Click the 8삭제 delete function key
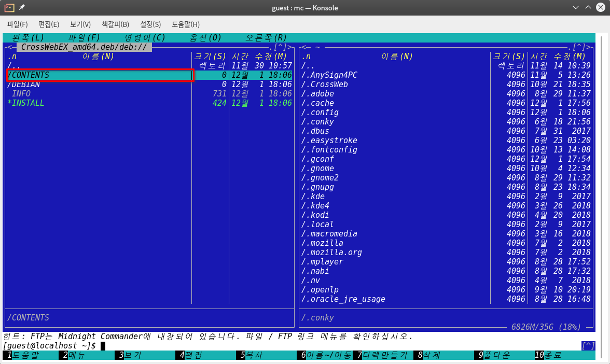Viewport: 610px width, 364px height. 429,355
